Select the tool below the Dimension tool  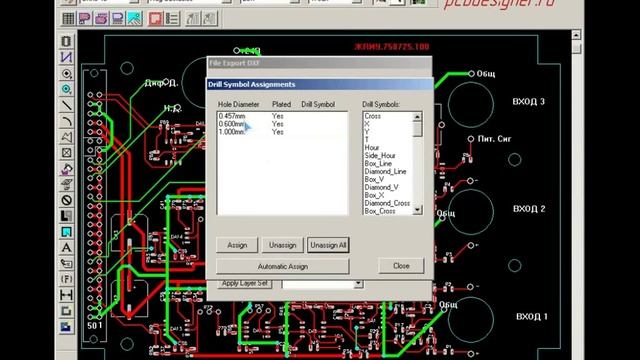[67, 311]
